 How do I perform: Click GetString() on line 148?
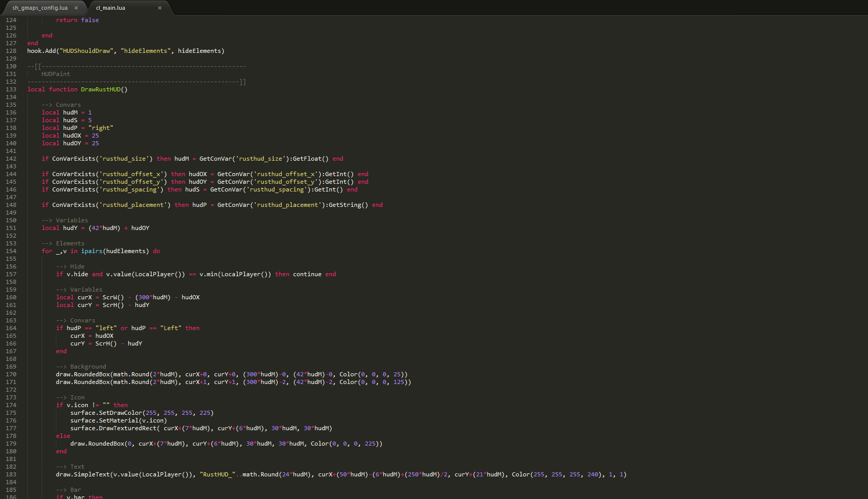[348, 205]
